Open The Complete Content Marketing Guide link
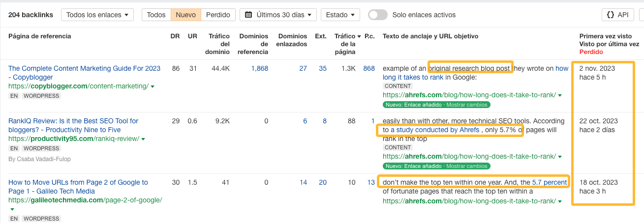This screenshot has width=644, height=223. click(x=84, y=73)
